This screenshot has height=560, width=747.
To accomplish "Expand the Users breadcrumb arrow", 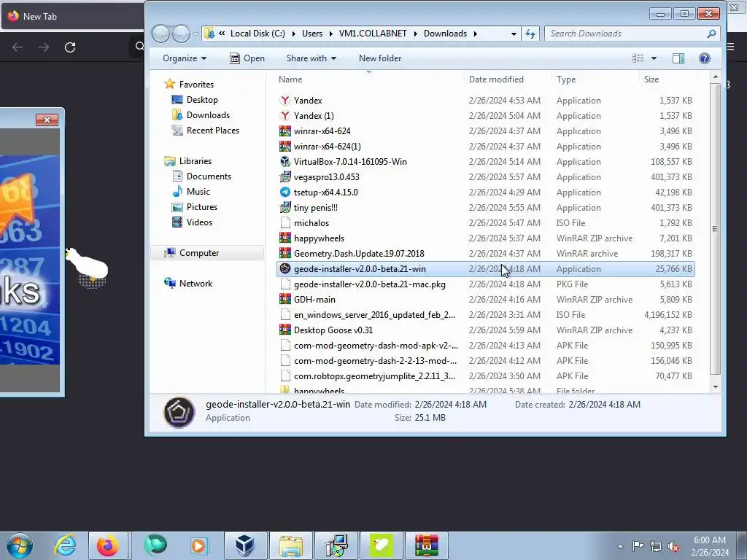I will pyautogui.click(x=330, y=34).
